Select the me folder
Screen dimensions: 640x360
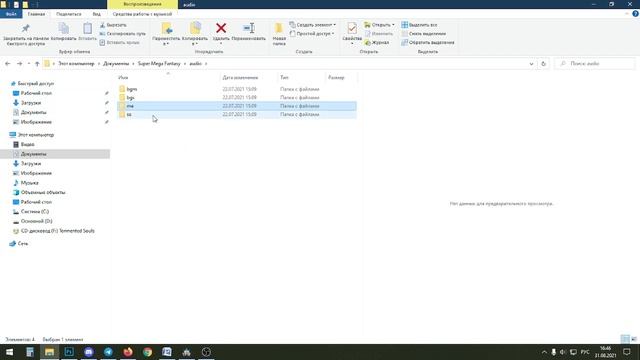237,106
